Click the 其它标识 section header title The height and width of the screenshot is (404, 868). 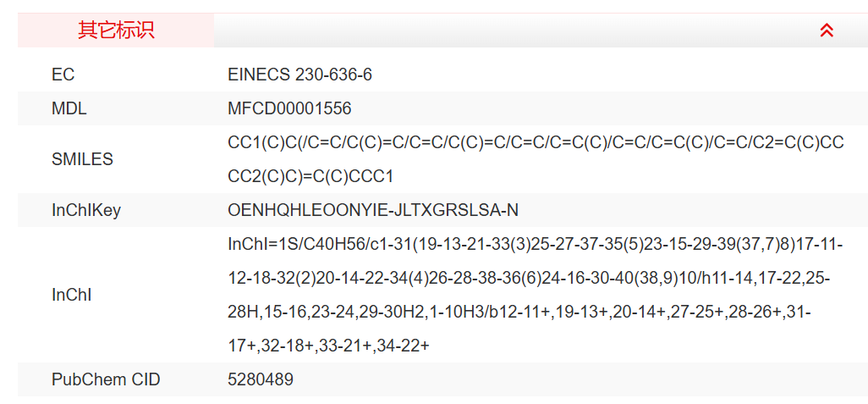[116, 30]
